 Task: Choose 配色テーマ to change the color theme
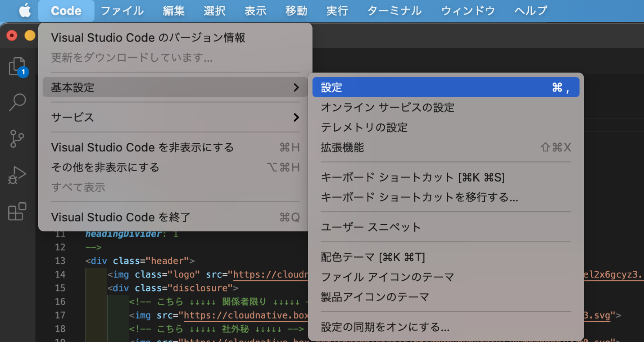tap(373, 257)
